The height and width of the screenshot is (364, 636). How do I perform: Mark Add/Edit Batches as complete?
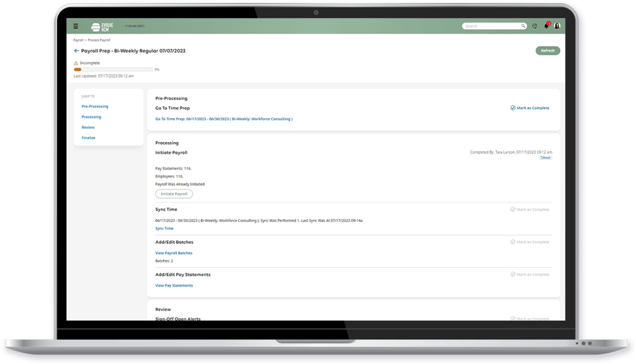(530, 242)
